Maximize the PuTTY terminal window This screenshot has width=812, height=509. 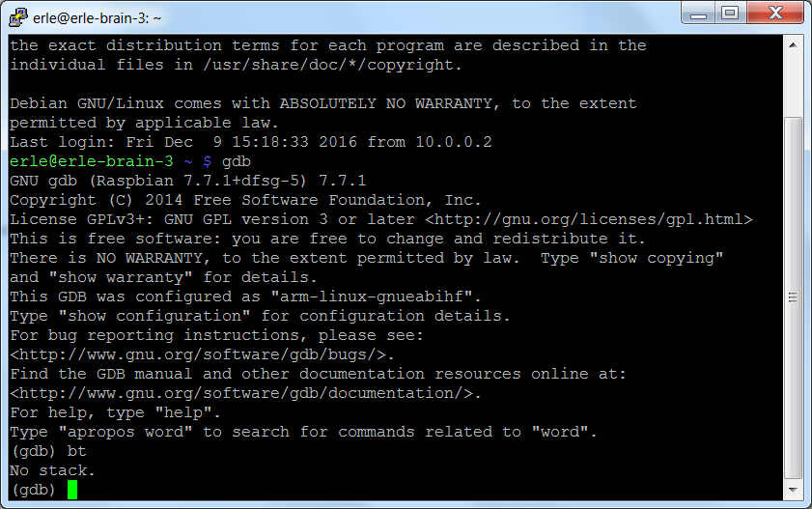[730, 13]
